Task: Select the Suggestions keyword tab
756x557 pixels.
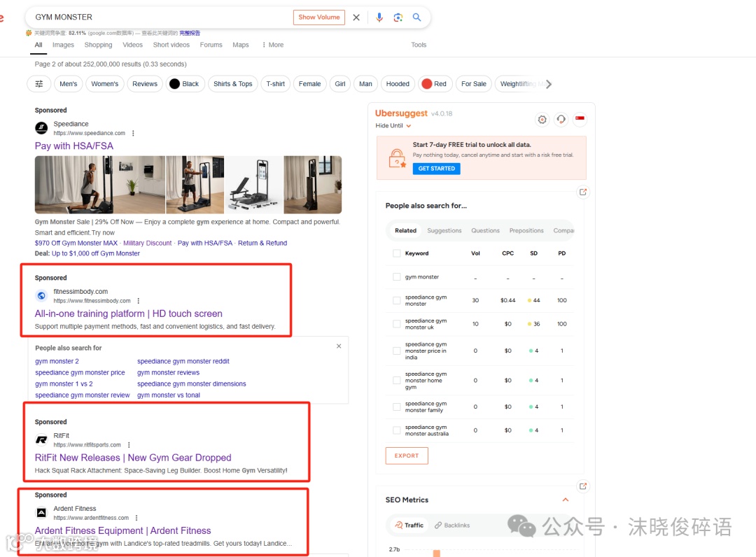Action: click(x=444, y=231)
